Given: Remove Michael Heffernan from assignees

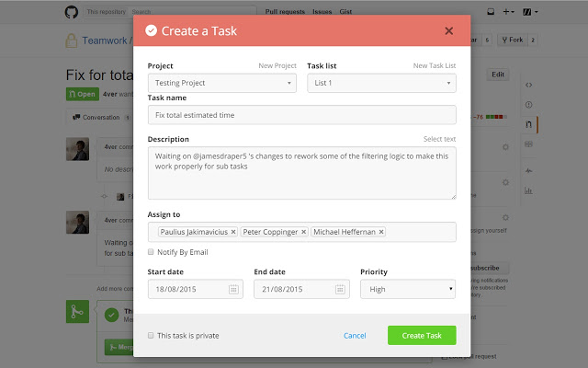Looking at the screenshot, I should 381,232.
